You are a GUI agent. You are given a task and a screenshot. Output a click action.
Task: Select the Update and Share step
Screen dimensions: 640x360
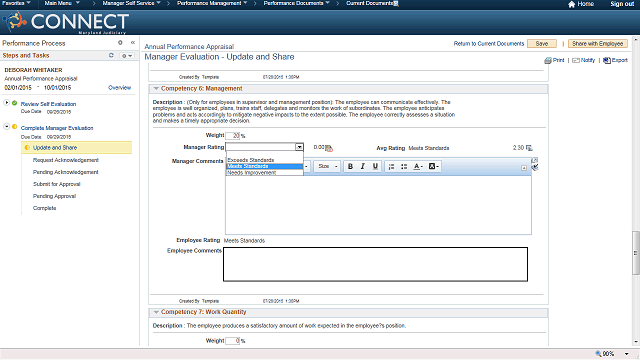click(x=77, y=148)
